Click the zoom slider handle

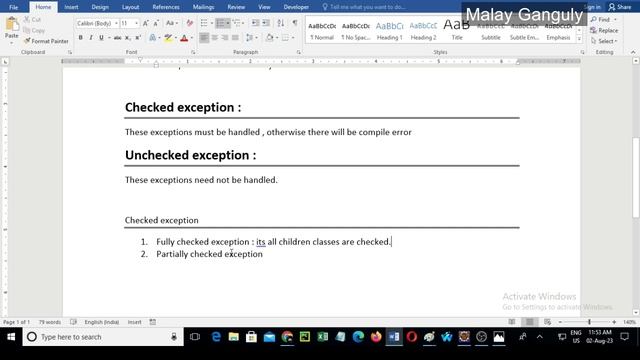tap(589, 322)
